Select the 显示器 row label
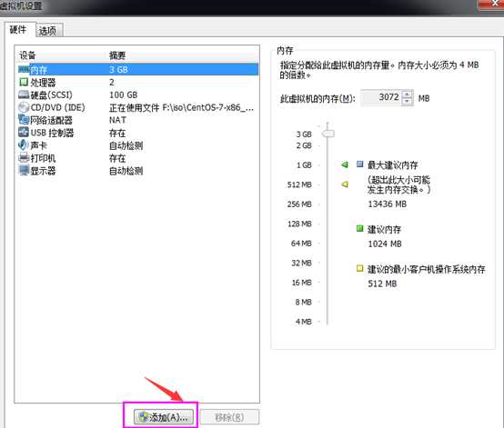This screenshot has width=504, height=428. [x=43, y=171]
